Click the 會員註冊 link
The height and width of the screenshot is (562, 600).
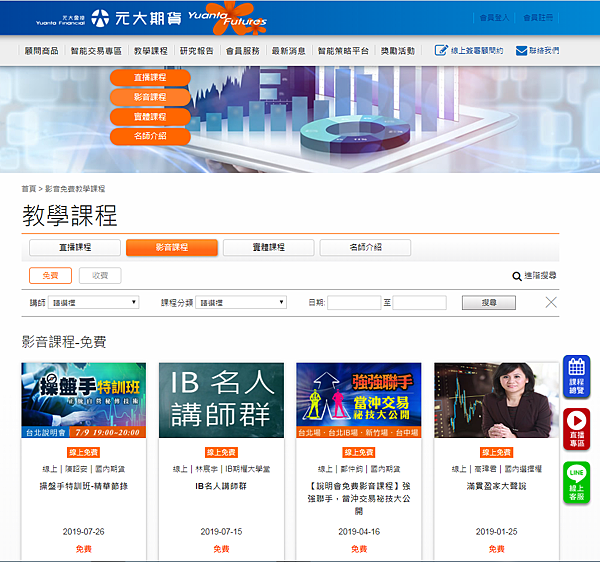[x=538, y=18]
